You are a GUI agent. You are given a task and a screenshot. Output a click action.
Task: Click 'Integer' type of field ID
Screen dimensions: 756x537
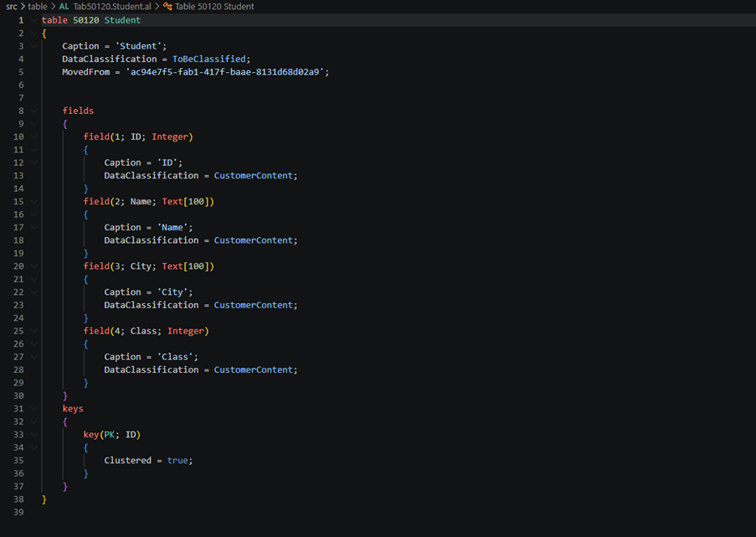pyautogui.click(x=170, y=137)
